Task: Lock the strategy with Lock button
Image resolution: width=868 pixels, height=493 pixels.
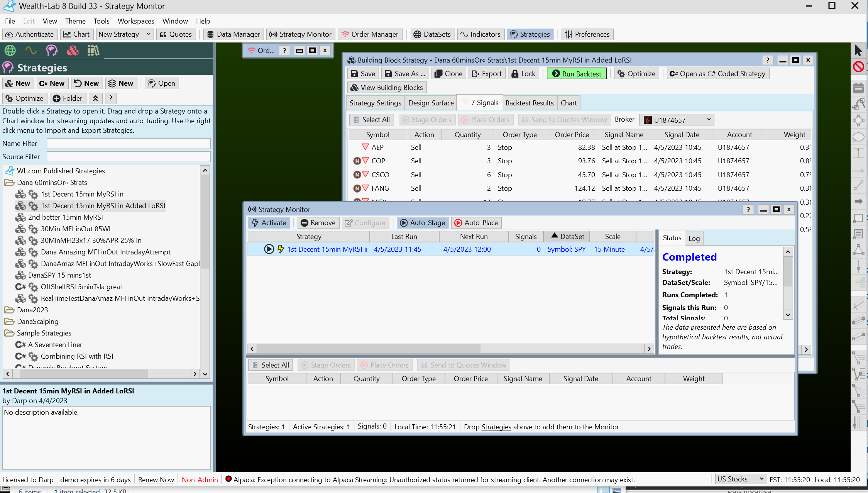Action: click(x=523, y=74)
